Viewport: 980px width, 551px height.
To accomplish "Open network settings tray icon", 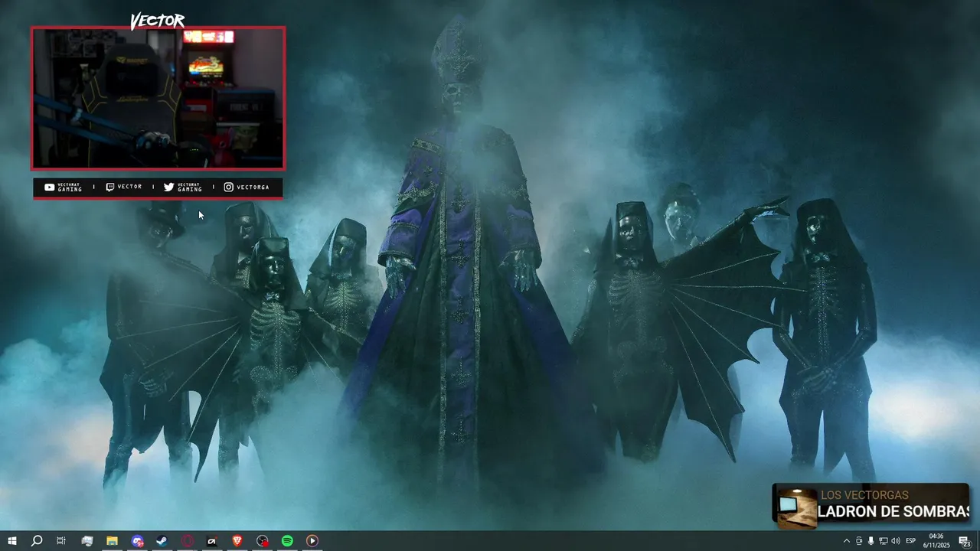I will pos(883,541).
